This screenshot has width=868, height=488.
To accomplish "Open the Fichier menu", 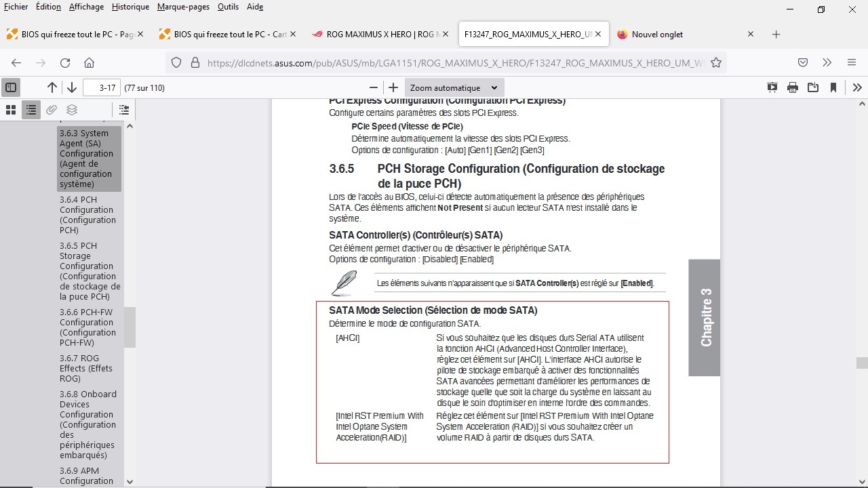I will pyautogui.click(x=16, y=7).
